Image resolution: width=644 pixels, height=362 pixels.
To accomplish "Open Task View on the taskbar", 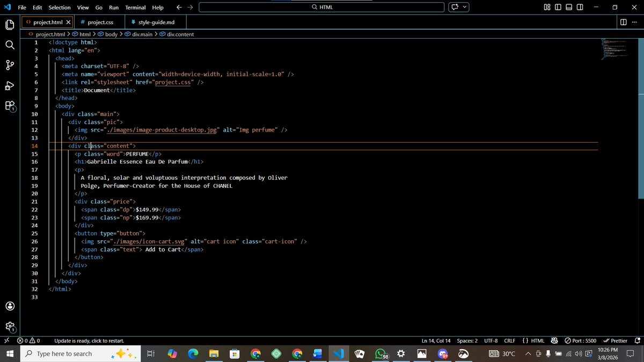I will [151, 353].
